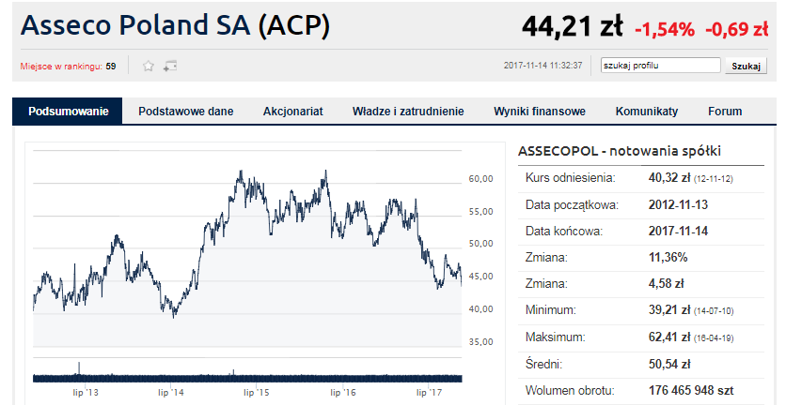
Task: Click the Miejsce w rankingu link
Action: pos(61,66)
